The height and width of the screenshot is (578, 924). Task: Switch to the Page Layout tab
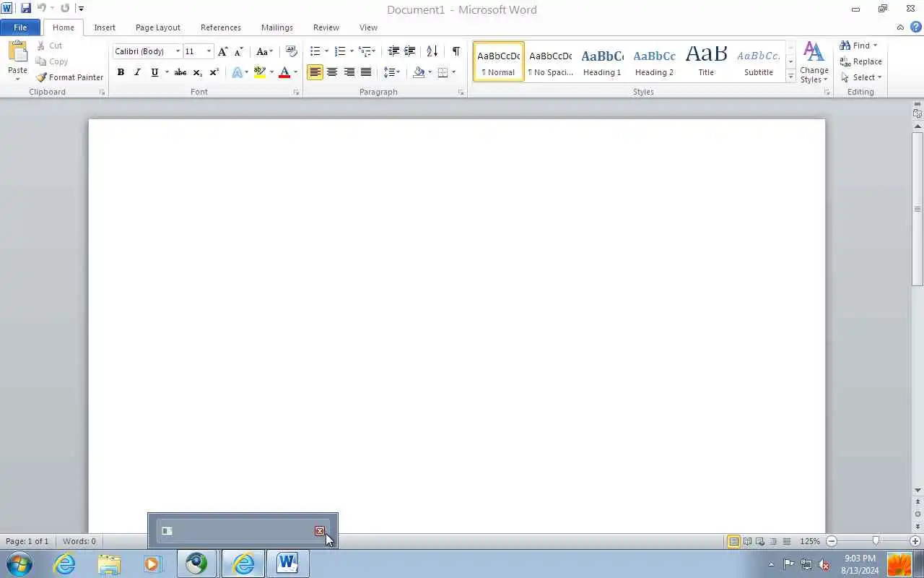click(158, 27)
